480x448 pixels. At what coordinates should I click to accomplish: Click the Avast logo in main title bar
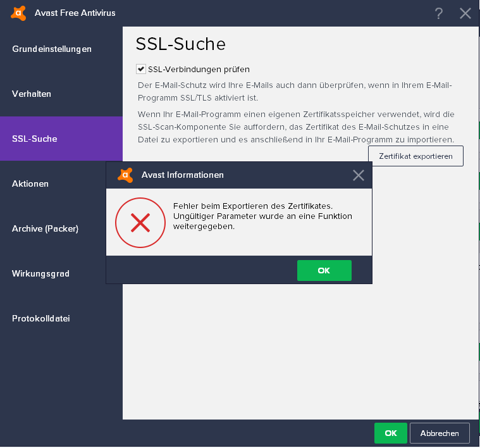(18, 13)
